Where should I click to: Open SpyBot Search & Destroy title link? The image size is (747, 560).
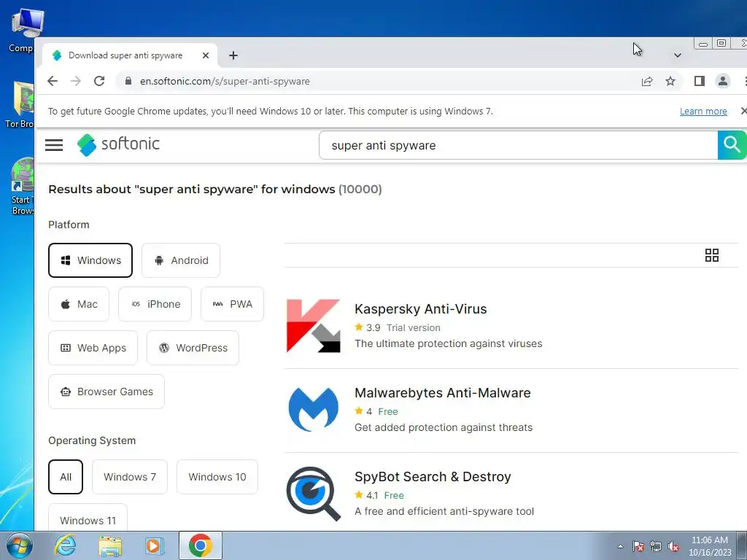(x=433, y=477)
